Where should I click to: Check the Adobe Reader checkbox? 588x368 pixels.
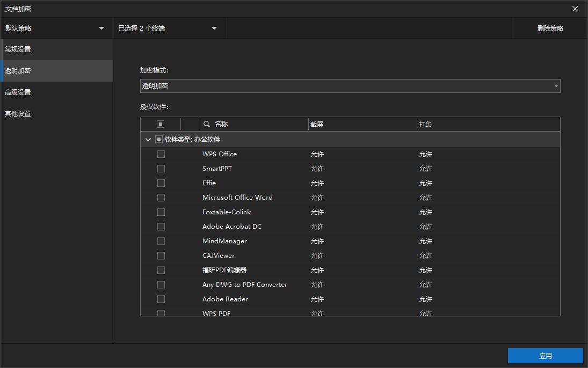(161, 299)
